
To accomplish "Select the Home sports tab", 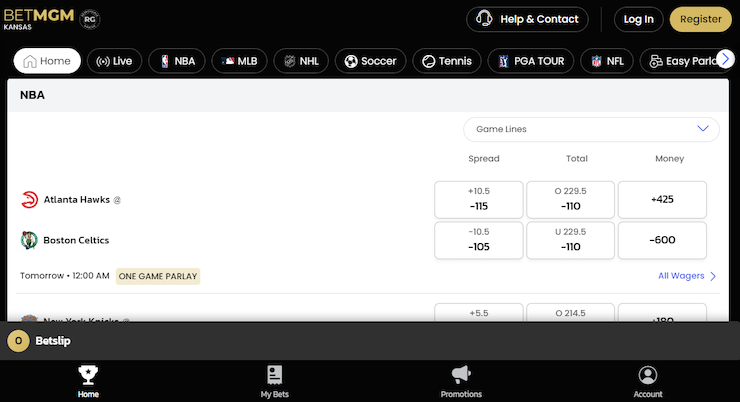I will (x=47, y=61).
